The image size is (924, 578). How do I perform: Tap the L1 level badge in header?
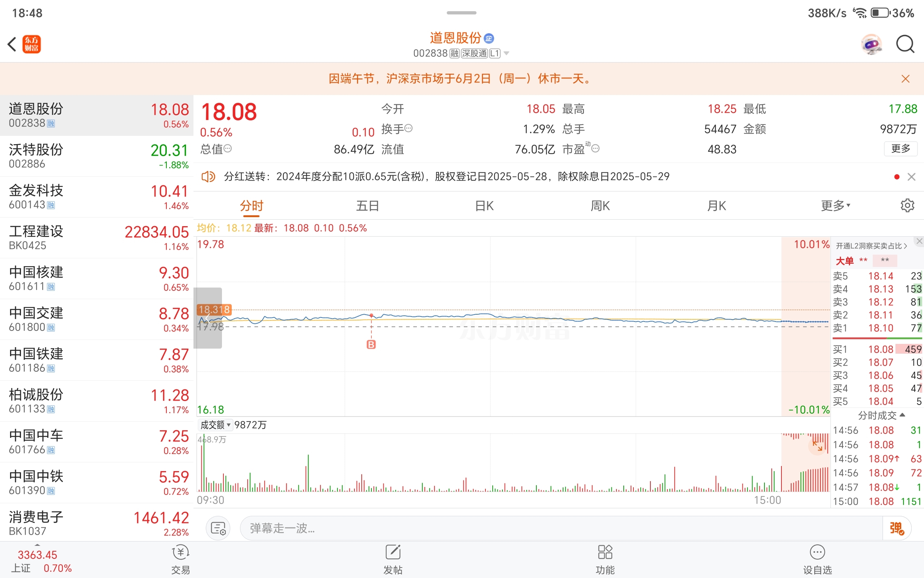click(x=495, y=53)
